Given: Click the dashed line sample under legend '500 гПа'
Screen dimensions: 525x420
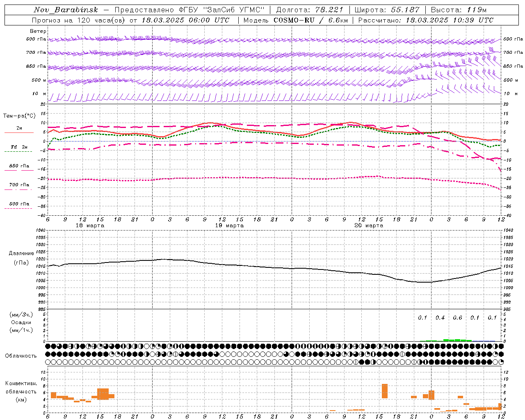Looking at the screenshot, I should (x=18, y=209).
